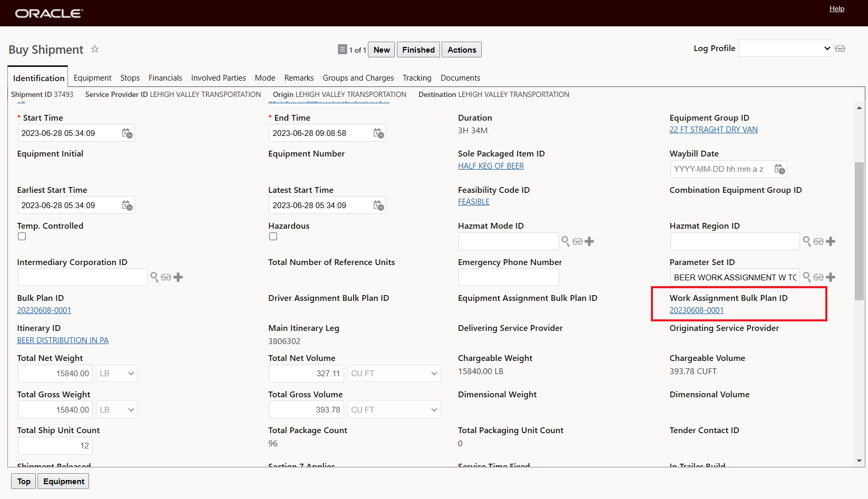Viewport: 868px width, 499px height.
Task: Open the Actions button menu
Action: tap(462, 50)
